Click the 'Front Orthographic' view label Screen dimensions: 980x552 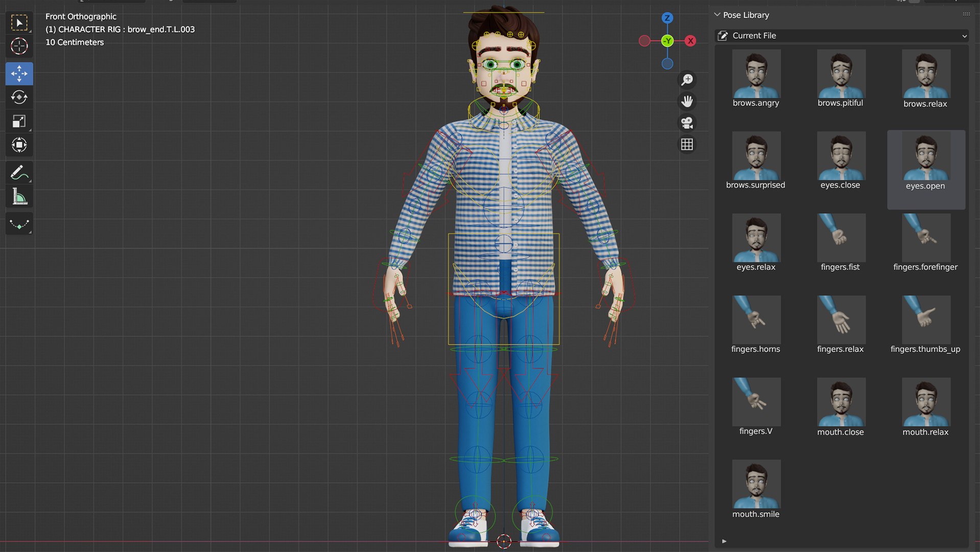pyautogui.click(x=81, y=16)
